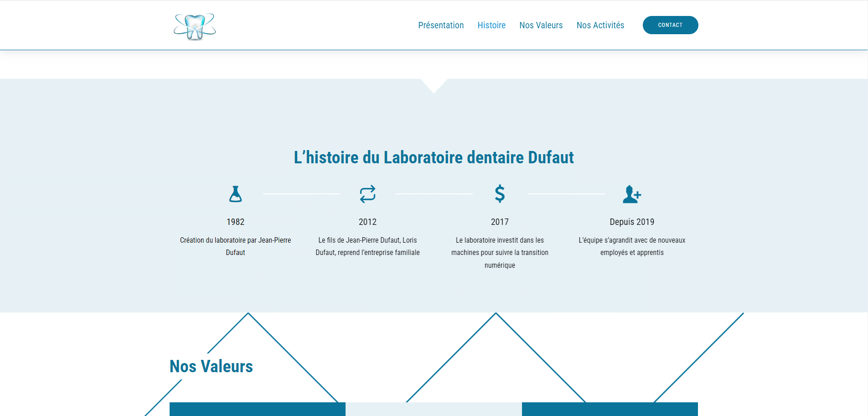Click the add-user icon above Depuis 2019
The width and height of the screenshot is (868, 416).
[632, 194]
